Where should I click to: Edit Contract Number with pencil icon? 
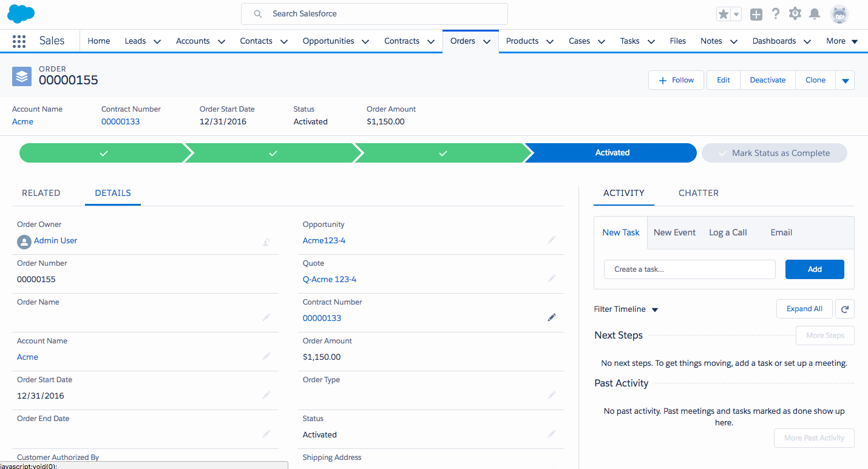pyautogui.click(x=552, y=317)
